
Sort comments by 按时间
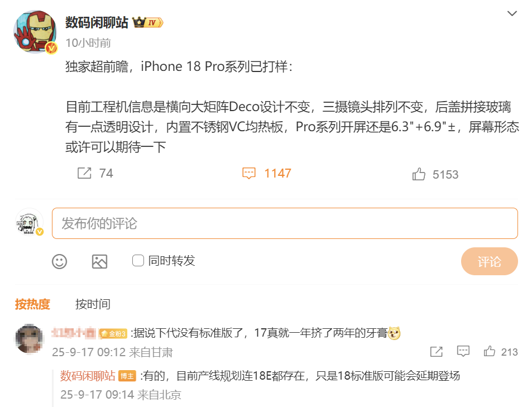(93, 304)
